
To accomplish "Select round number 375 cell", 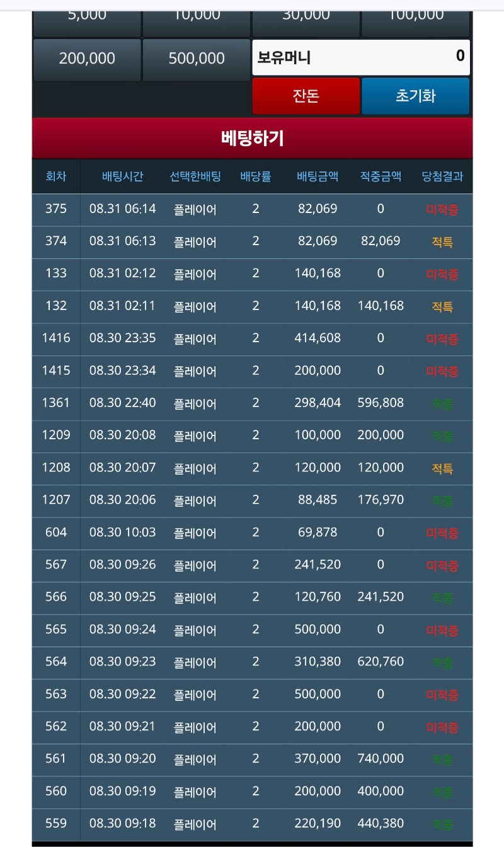I will pyautogui.click(x=56, y=209).
